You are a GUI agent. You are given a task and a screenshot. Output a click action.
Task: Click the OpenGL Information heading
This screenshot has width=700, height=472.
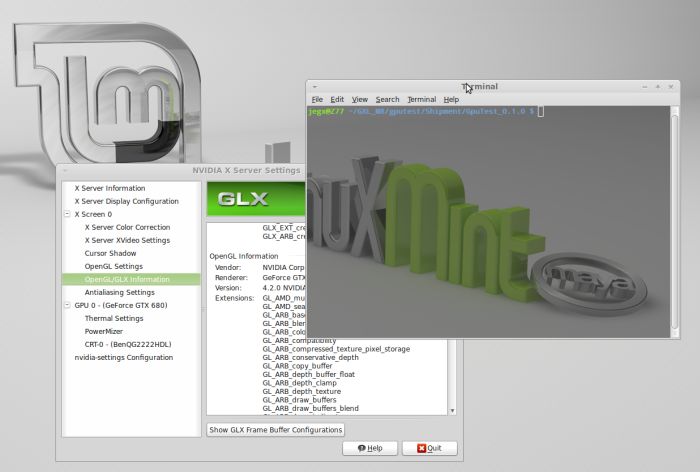[244, 256]
